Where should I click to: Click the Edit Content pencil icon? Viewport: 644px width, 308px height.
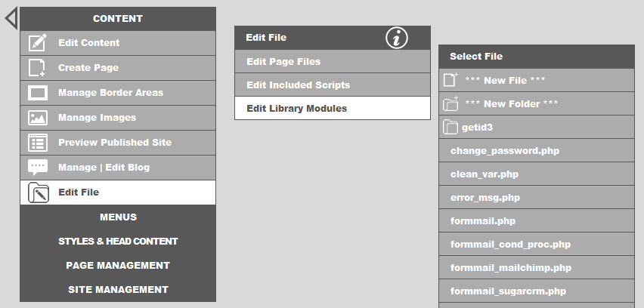37,43
